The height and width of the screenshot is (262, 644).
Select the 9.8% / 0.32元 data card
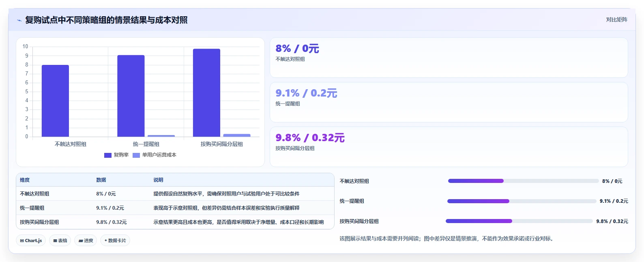coord(449,147)
